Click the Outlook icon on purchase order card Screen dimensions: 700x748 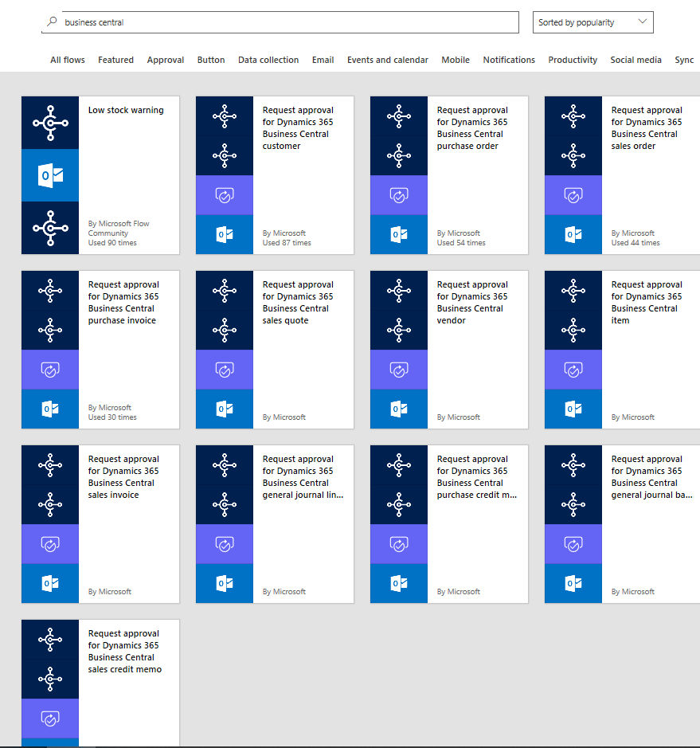[399, 234]
